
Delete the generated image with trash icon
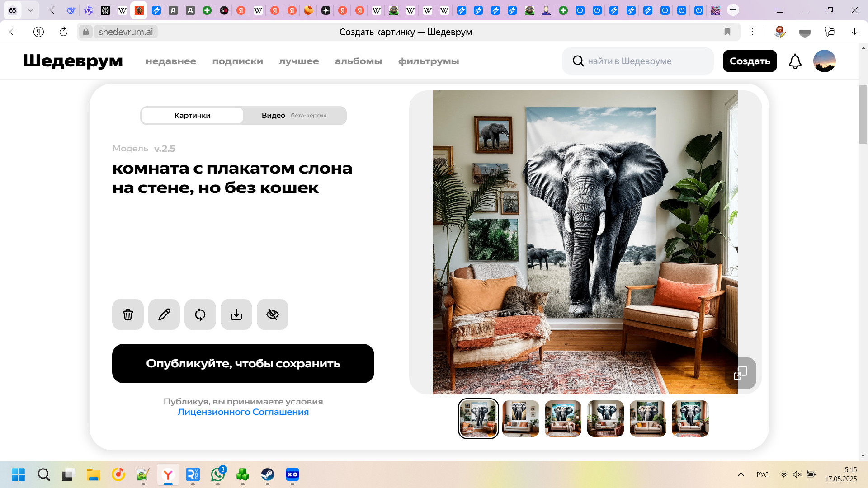click(x=128, y=314)
